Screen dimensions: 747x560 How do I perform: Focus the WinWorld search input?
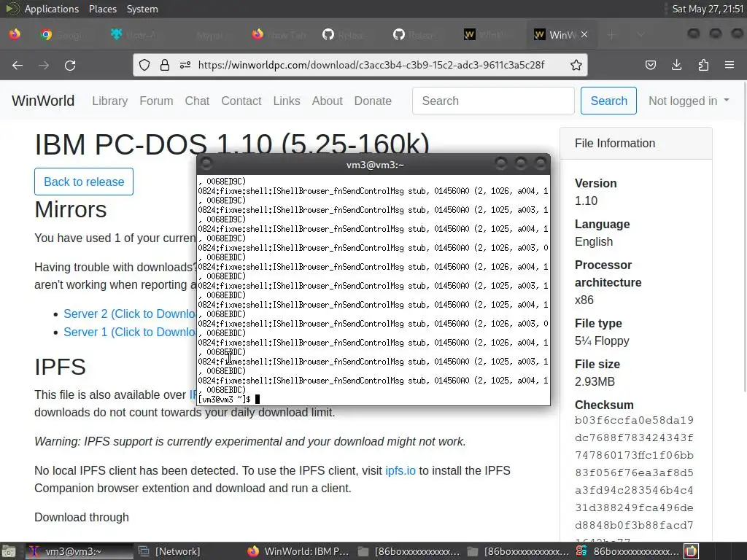[493, 101]
